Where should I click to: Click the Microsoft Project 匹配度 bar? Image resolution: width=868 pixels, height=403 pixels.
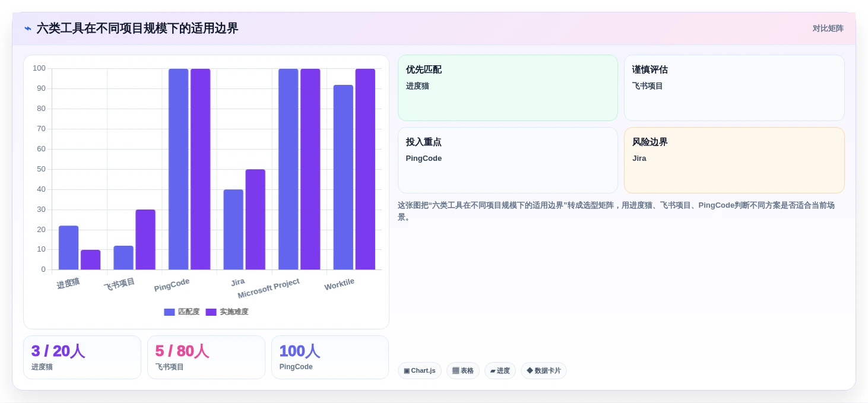pos(288,169)
